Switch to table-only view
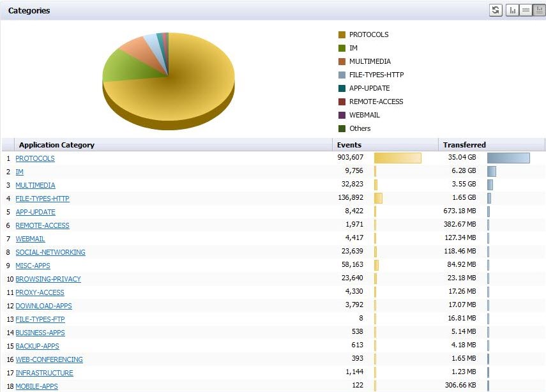The height and width of the screenshot is (392, 546). [x=526, y=10]
